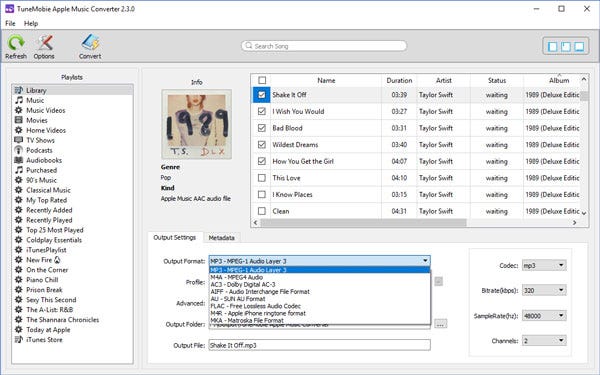Viewport: 600px width, 375px height.
Task: Click the 1989 album artwork thumbnail
Action: point(197,124)
